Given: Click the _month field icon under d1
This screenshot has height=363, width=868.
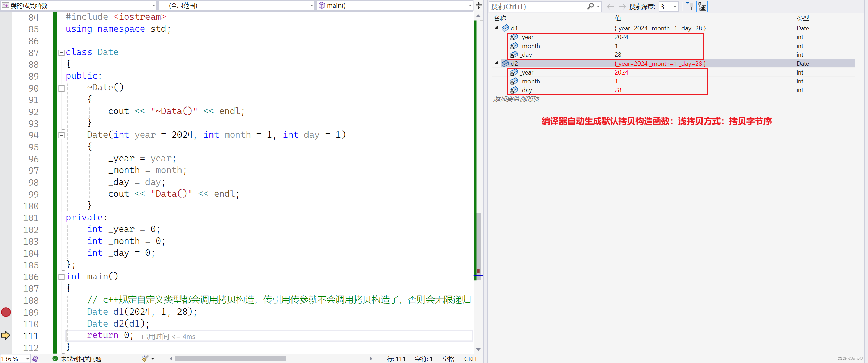Looking at the screenshot, I should [x=514, y=46].
